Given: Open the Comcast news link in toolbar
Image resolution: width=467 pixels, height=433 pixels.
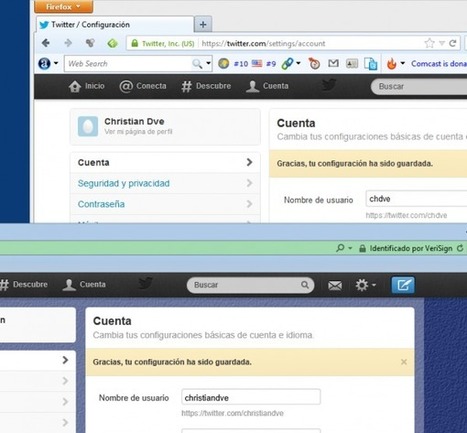Looking at the screenshot, I should [439, 63].
